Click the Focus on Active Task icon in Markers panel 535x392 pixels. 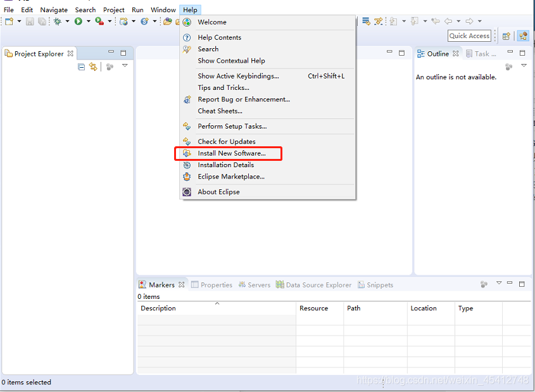[x=484, y=284]
